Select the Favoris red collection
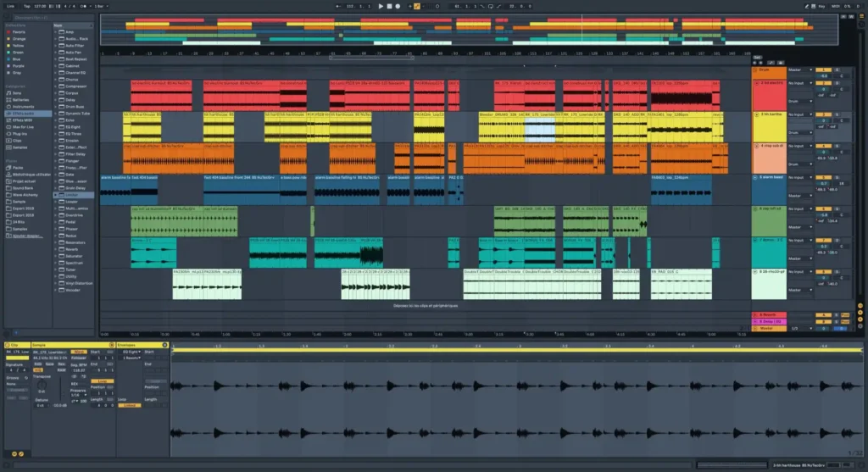Screen dimensions: 868x472 pyautogui.click(x=19, y=32)
